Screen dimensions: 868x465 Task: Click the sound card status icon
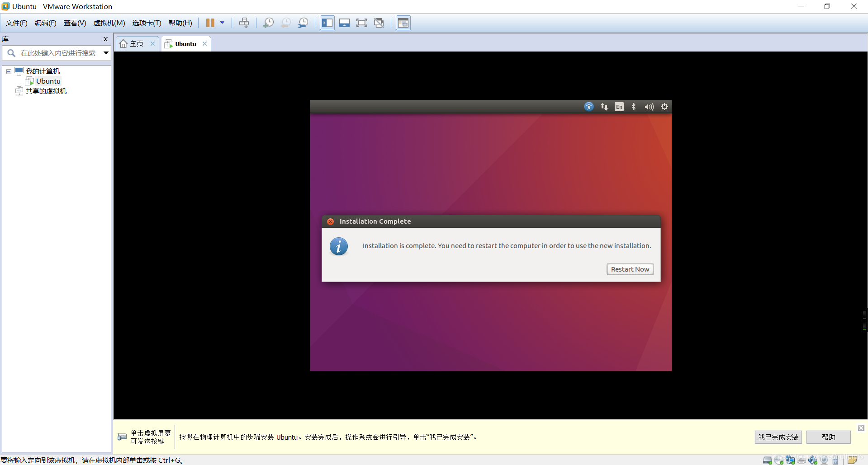coord(813,460)
